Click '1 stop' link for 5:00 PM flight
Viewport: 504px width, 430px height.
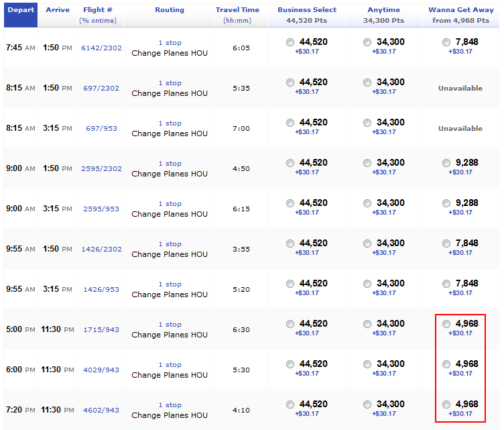tap(170, 325)
